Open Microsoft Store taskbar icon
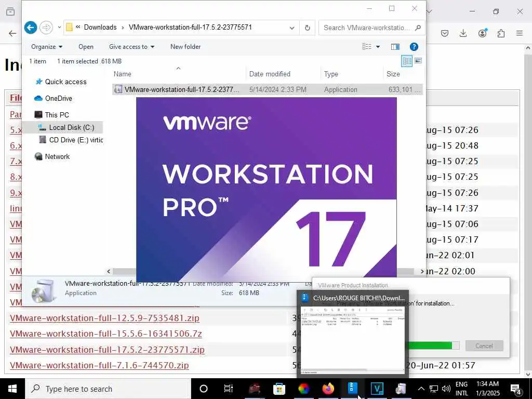 pos(279,389)
